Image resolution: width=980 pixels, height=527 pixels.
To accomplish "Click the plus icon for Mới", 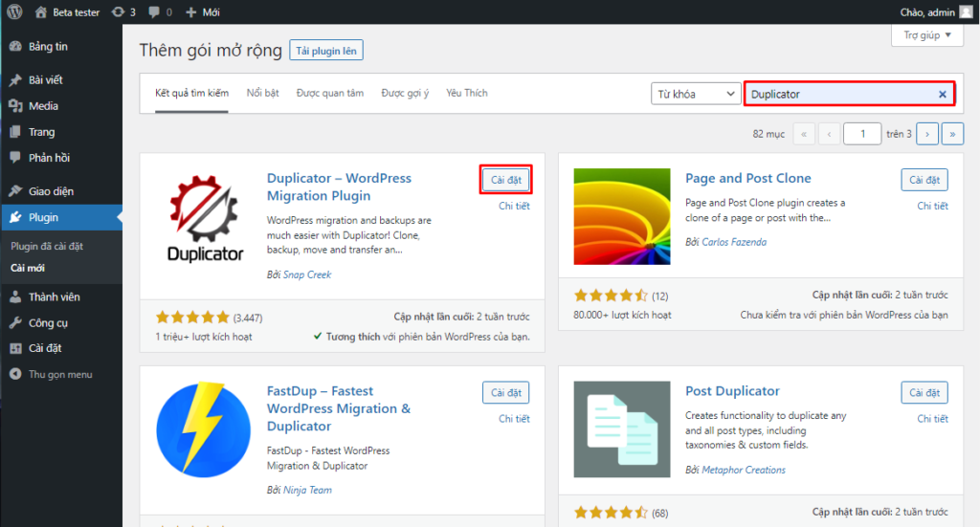I will pyautogui.click(x=191, y=12).
